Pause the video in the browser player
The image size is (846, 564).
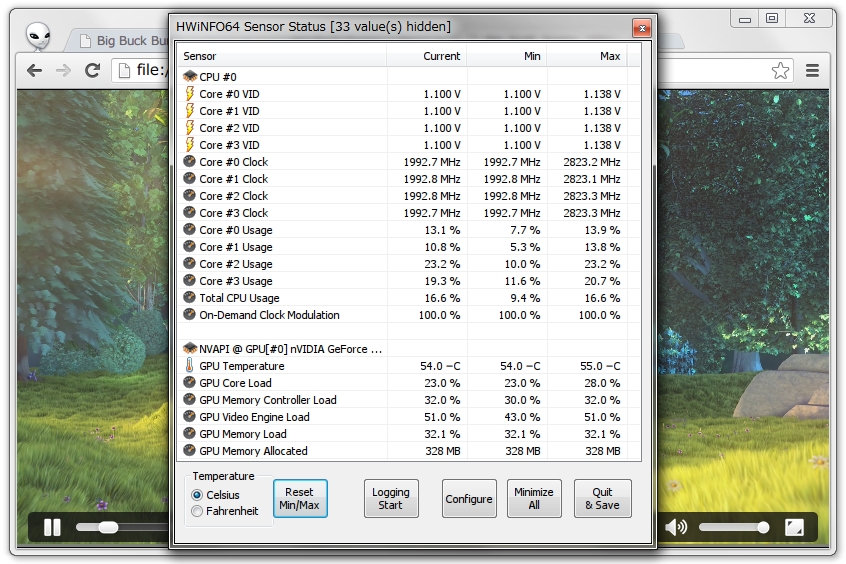[x=52, y=527]
